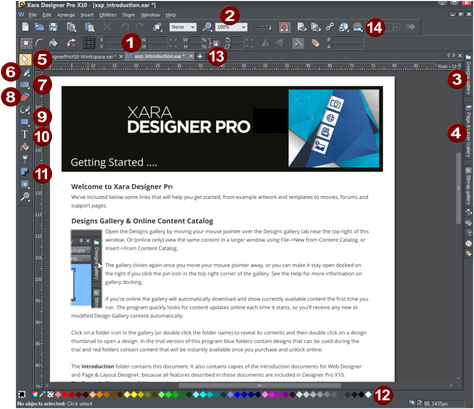Open the Window menu
The image size is (474, 409).
150,15
